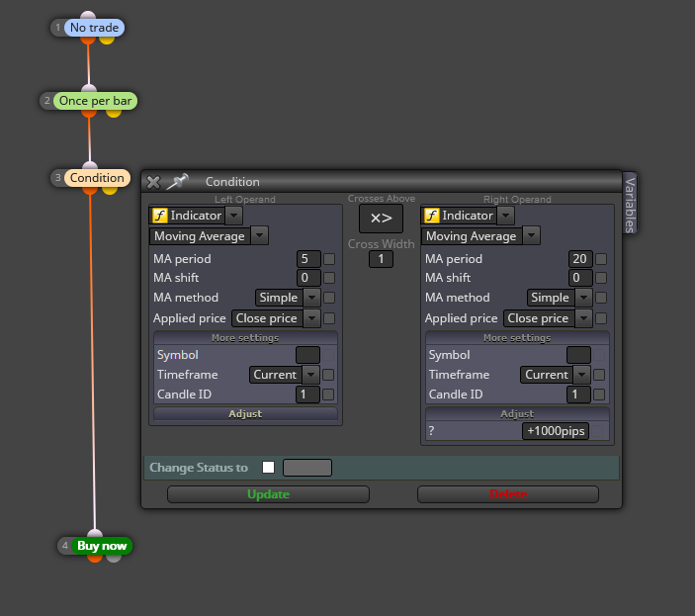
Task: Click the Crosses Above x> operator button
Action: 382,219
